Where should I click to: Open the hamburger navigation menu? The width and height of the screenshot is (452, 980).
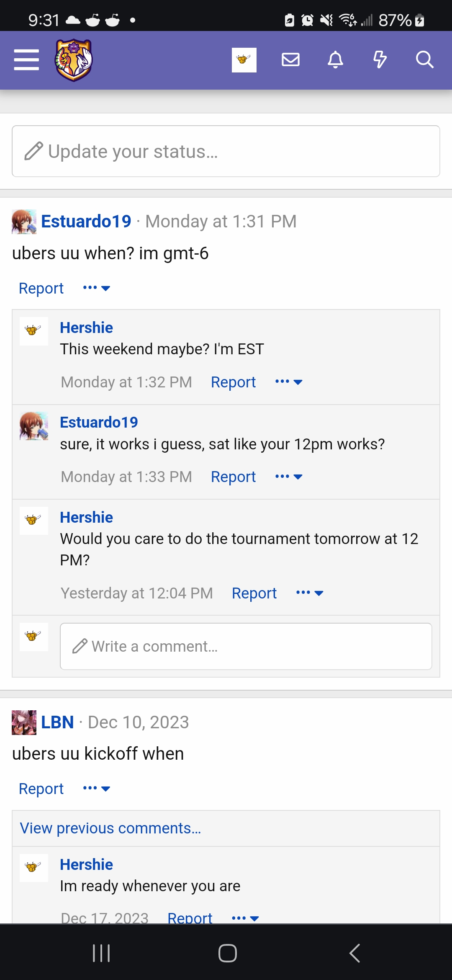[26, 59]
